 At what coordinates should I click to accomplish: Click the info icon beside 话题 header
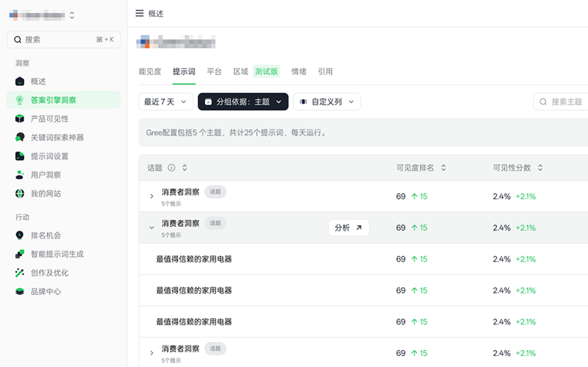172,167
